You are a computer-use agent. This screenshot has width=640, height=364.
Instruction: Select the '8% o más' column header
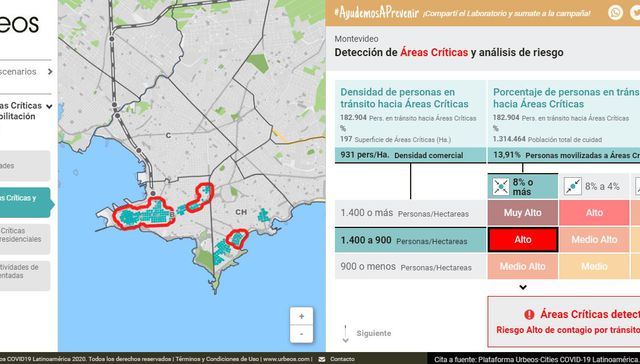coord(522,186)
